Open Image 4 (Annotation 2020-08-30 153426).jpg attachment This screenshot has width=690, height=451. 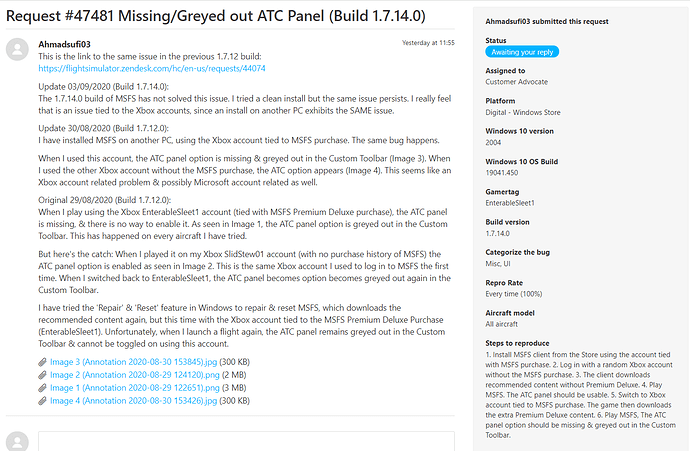[x=133, y=401]
